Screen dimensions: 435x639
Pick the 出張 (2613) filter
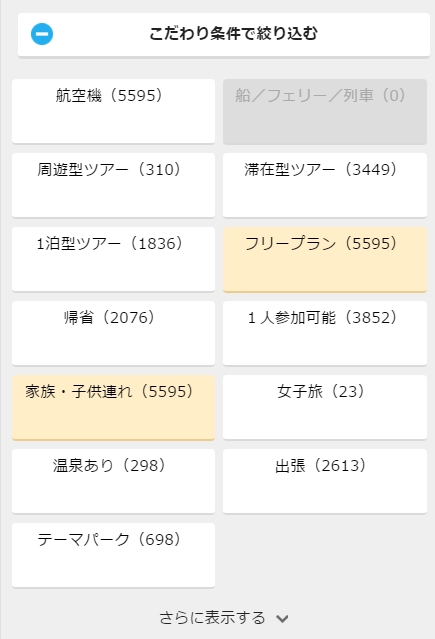(x=325, y=481)
